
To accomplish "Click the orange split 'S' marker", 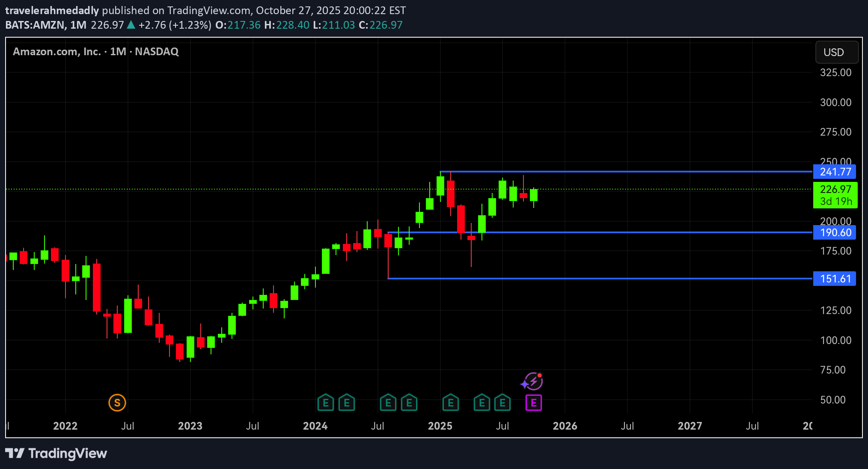I will pyautogui.click(x=117, y=403).
